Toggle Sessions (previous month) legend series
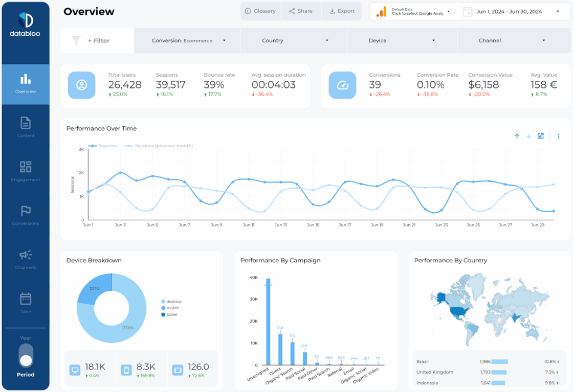 coord(159,146)
